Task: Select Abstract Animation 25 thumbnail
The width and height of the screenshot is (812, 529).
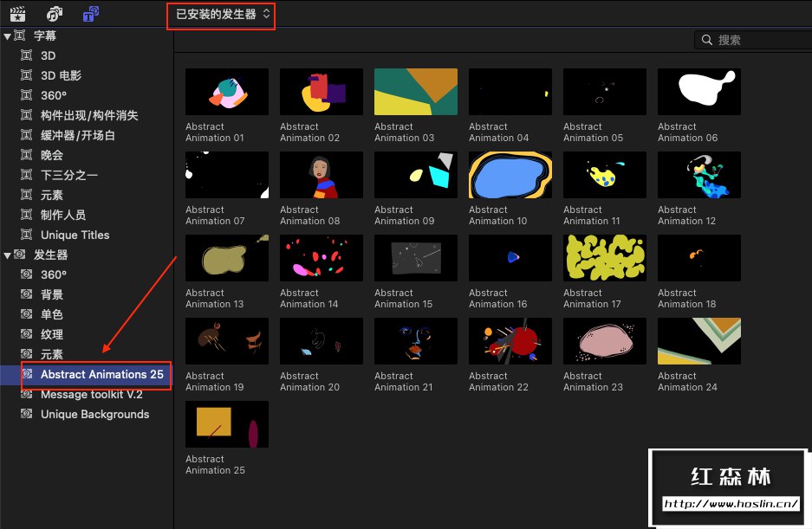Action: [x=227, y=424]
